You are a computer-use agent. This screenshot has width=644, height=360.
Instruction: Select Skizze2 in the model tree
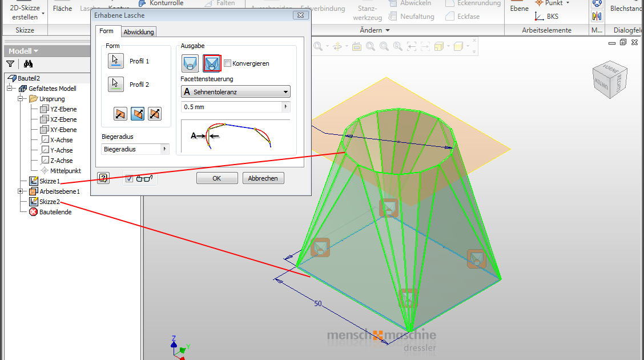point(49,202)
